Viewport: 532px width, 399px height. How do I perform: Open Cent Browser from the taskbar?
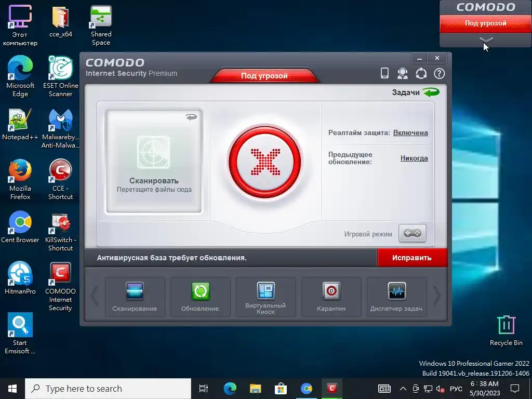pyautogui.click(x=307, y=389)
